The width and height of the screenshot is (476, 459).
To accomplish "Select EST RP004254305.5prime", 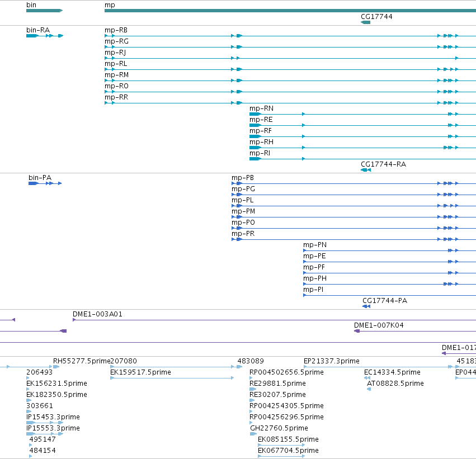I will coord(286,406).
